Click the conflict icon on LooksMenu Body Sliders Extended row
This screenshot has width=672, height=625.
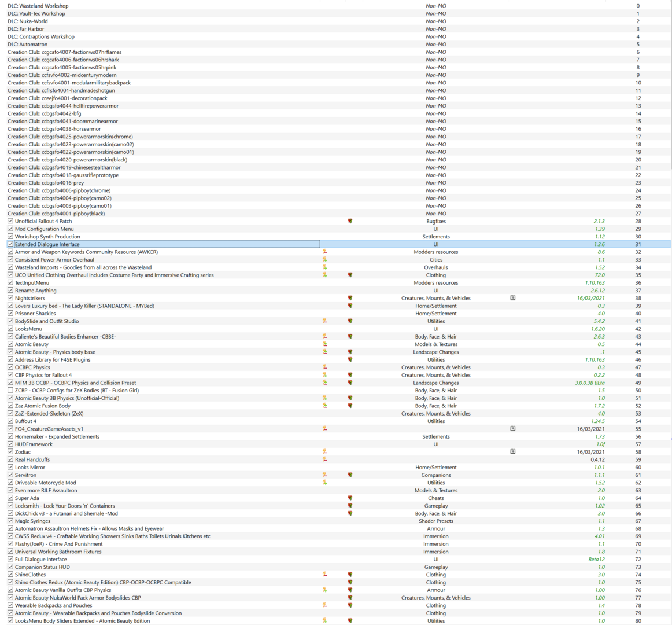coord(325,621)
